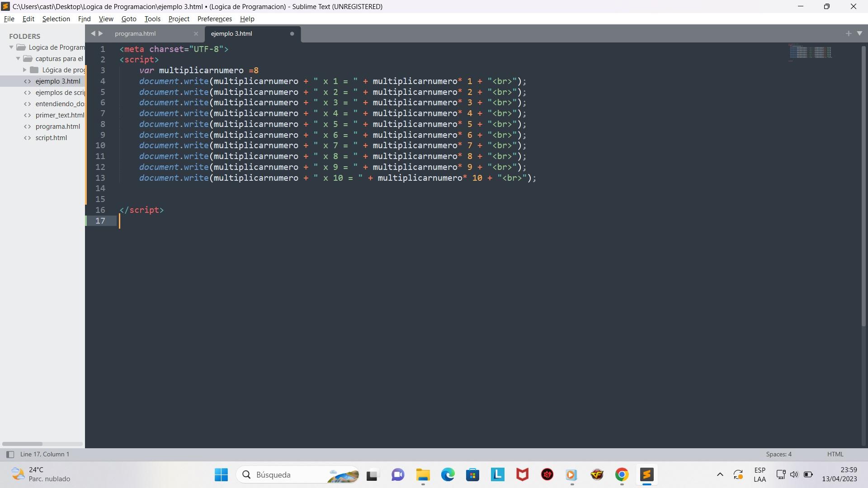Open the View menu
Screen dimensions: 868x488
(106, 19)
